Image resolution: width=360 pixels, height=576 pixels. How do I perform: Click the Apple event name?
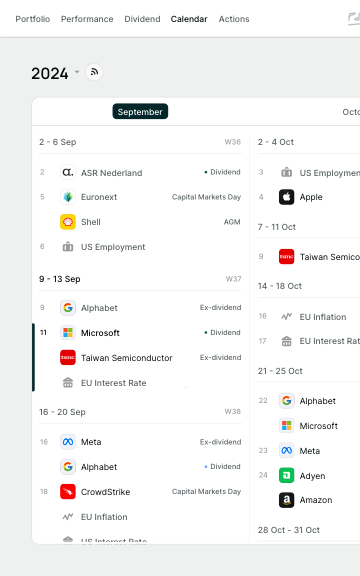click(x=311, y=197)
